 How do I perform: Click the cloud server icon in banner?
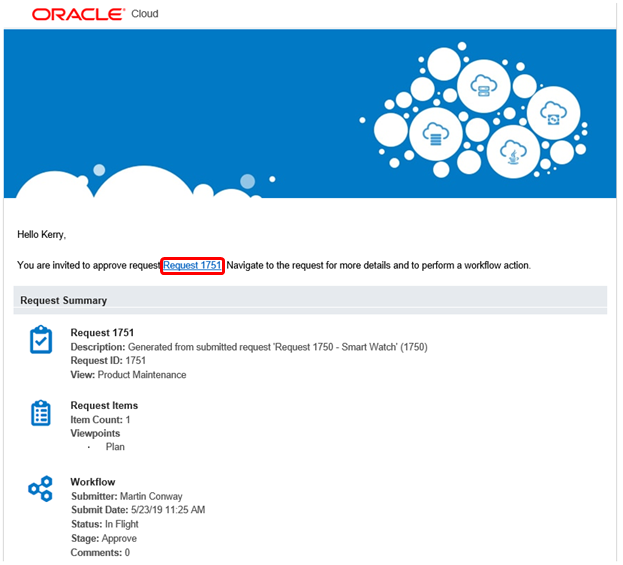coord(484,86)
